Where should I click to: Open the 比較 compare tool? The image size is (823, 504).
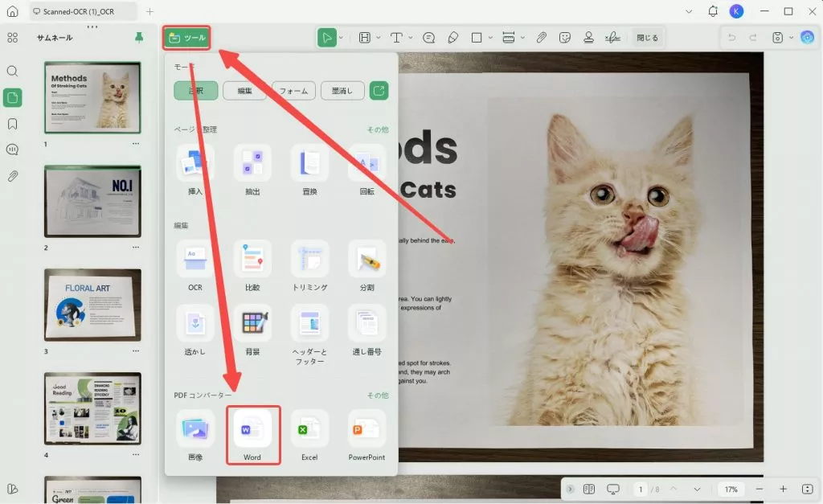click(x=252, y=265)
